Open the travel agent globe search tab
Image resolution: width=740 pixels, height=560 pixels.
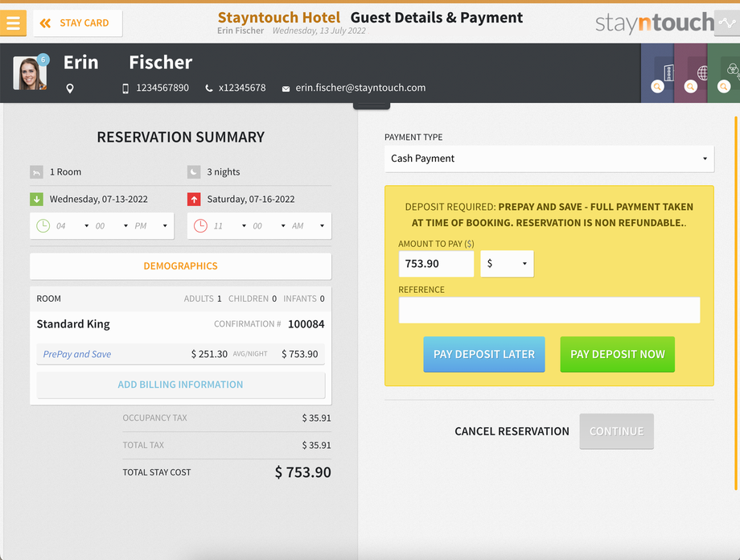pos(691,73)
